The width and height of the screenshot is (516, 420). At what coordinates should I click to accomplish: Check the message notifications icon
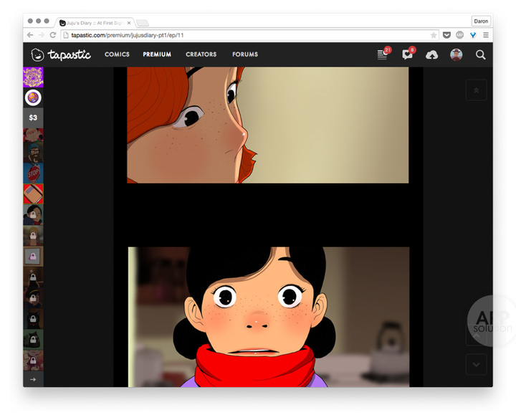click(x=407, y=55)
